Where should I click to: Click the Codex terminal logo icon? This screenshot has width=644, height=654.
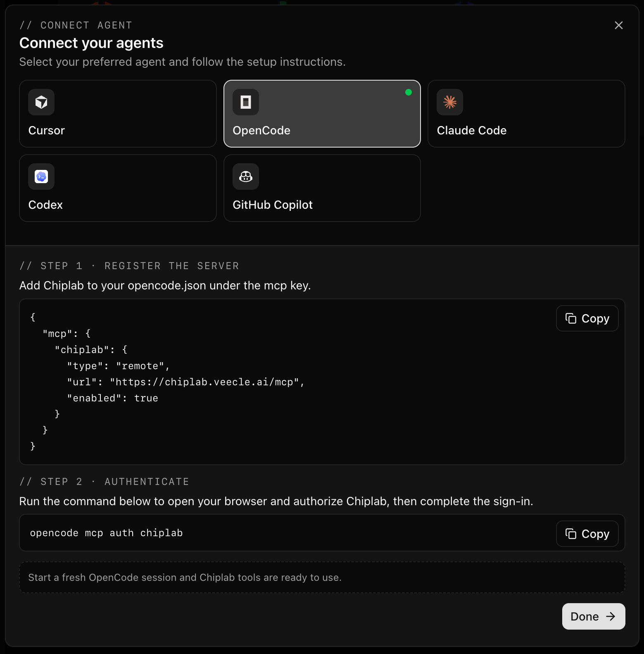[41, 177]
